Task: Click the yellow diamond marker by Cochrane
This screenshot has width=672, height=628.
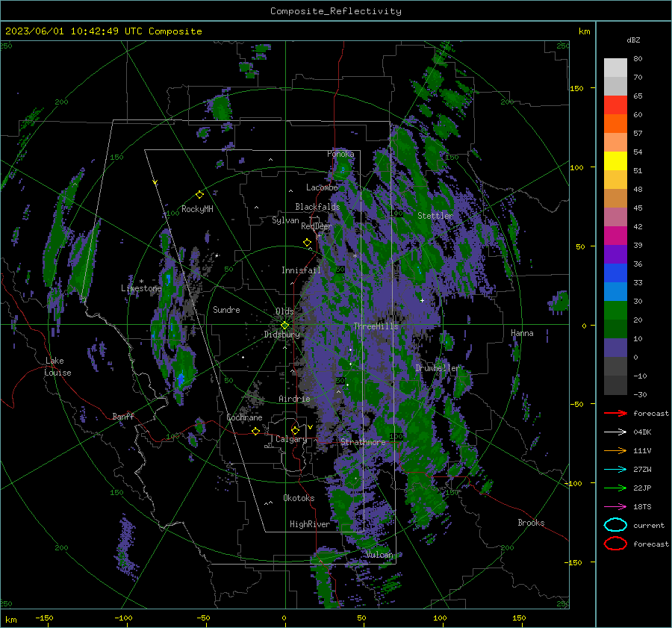Action: tap(256, 432)
